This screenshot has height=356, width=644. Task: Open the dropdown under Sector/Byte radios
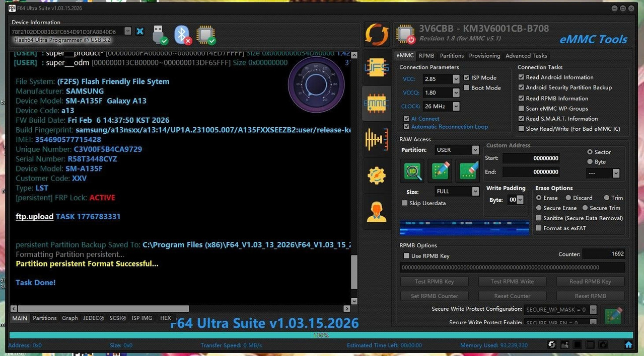[616, 173]
